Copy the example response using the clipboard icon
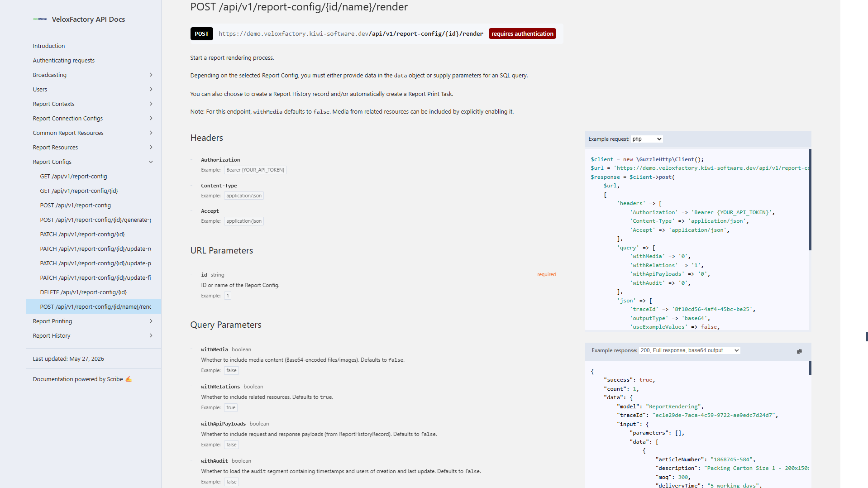This screenshot has height=488, width=868. tap(799, 351)
